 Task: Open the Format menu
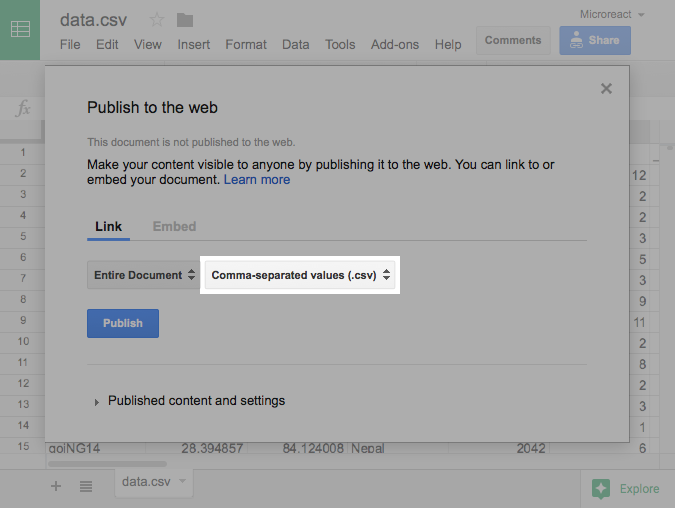click(x=246, y=44)
